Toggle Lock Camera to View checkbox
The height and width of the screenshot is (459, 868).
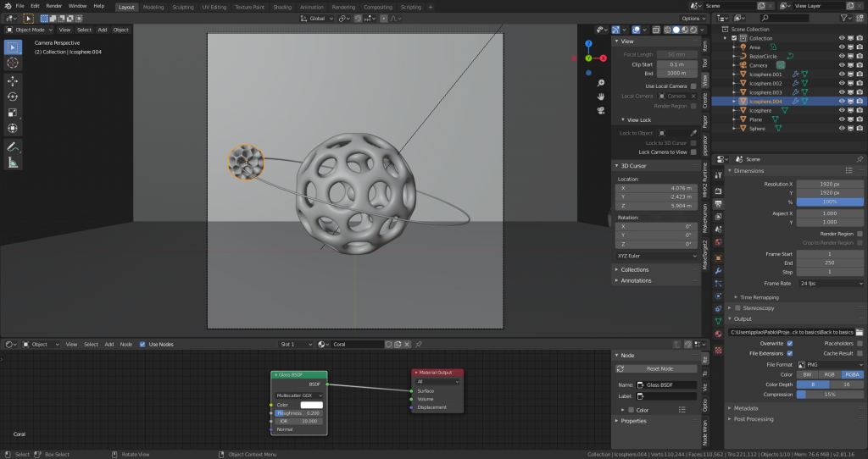pos(693,152)
